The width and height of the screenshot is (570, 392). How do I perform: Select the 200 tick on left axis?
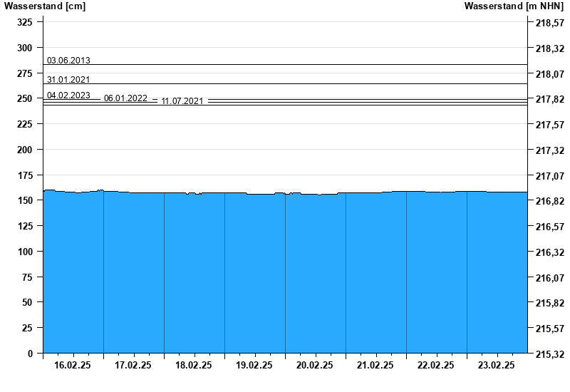24,150
